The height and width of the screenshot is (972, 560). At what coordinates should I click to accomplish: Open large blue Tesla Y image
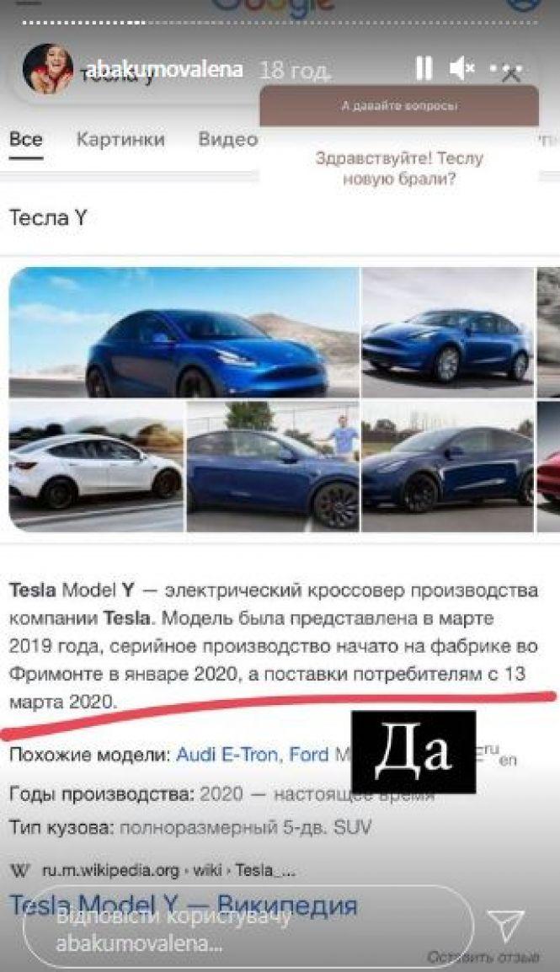(x=184, y=332)
